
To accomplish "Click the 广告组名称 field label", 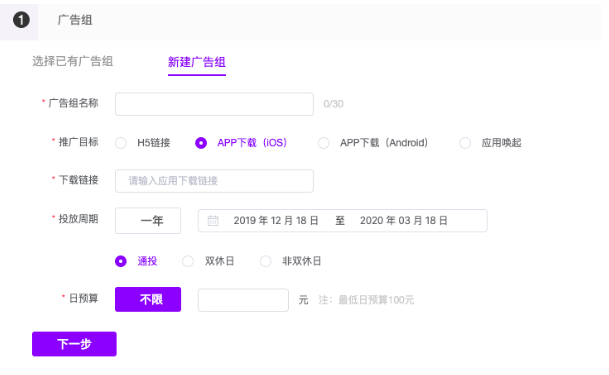I will [x=73, y=103].
